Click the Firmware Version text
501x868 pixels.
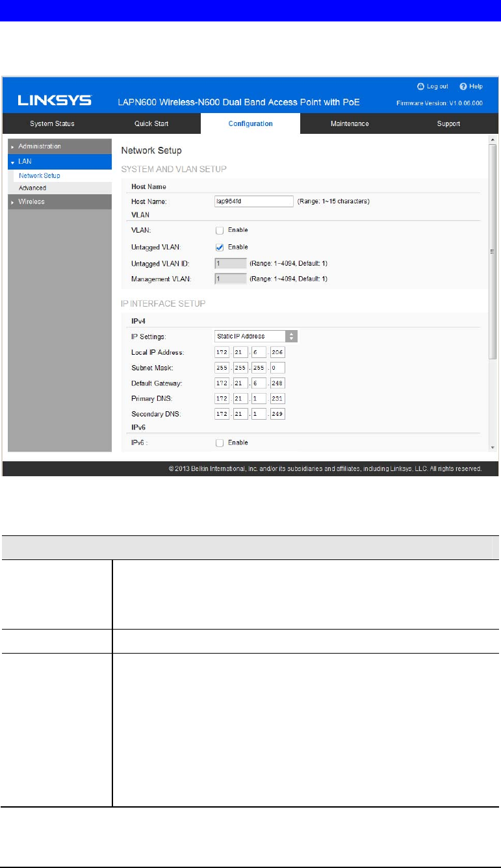pos(439,103)
